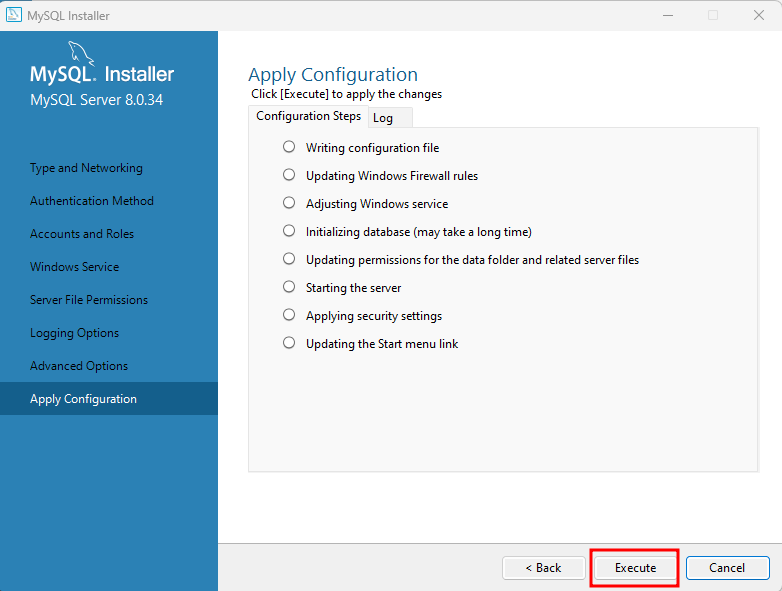Open Logging Options step
The width and height of the screenshot is (782, 591).
pyautogui.click(x=74, y=333)
